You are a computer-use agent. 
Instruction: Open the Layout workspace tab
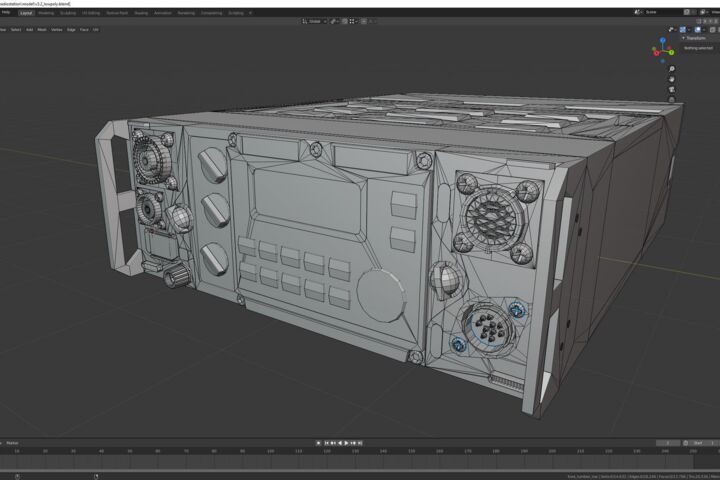26,13
